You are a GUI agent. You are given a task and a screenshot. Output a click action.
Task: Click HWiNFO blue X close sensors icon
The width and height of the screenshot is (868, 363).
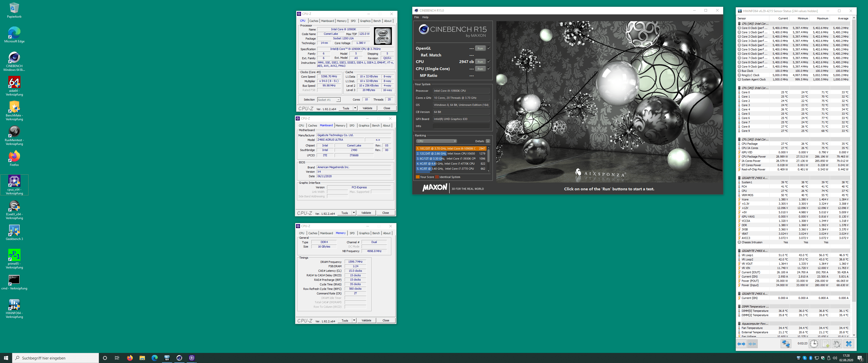(849, 344)
